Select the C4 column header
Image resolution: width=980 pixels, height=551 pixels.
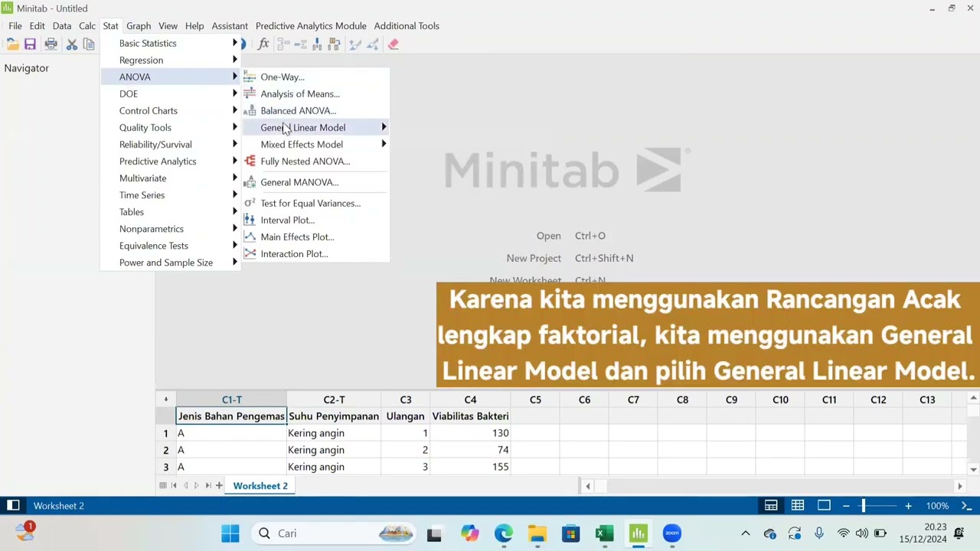coord(470,399)
